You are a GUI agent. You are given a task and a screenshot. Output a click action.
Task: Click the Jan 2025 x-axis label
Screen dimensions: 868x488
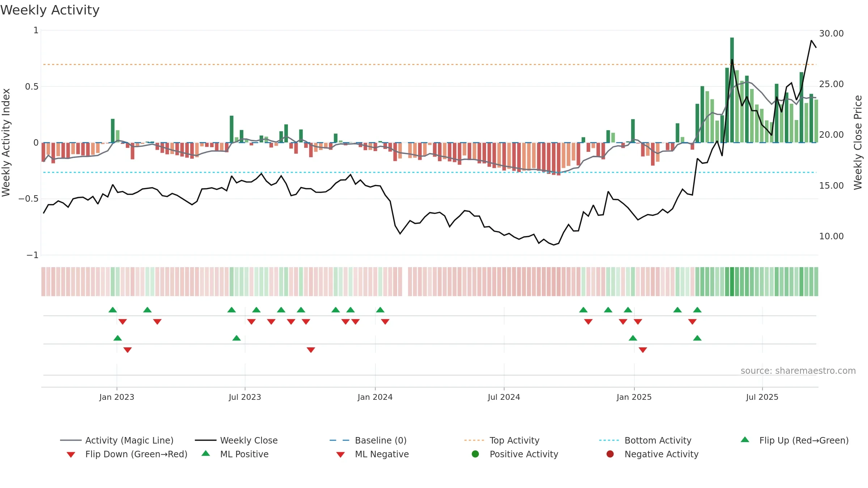[x=634, y=397]
